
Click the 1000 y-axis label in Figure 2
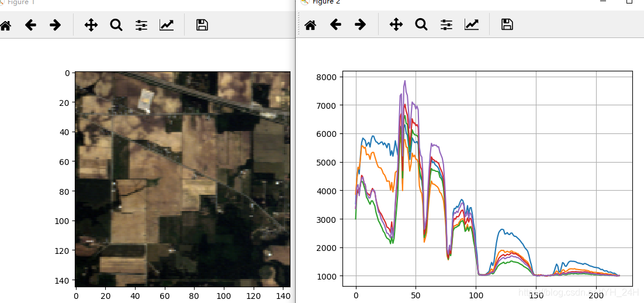pos(327,276)
